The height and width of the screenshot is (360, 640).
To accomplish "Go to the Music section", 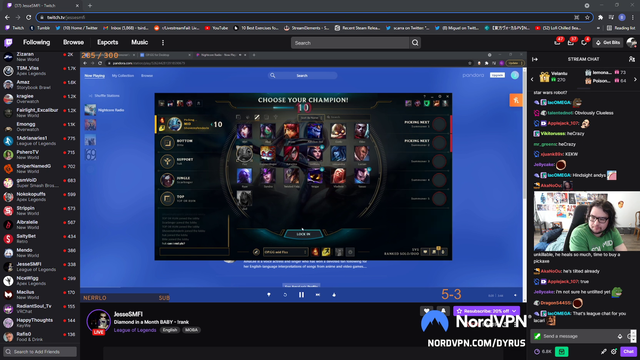I will [140, 42].
